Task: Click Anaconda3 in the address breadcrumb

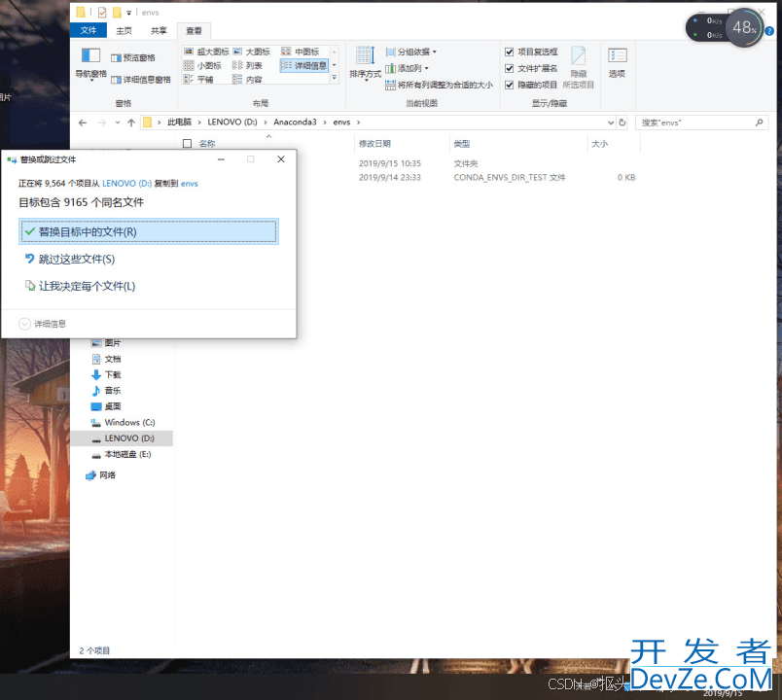Action: 296,122
